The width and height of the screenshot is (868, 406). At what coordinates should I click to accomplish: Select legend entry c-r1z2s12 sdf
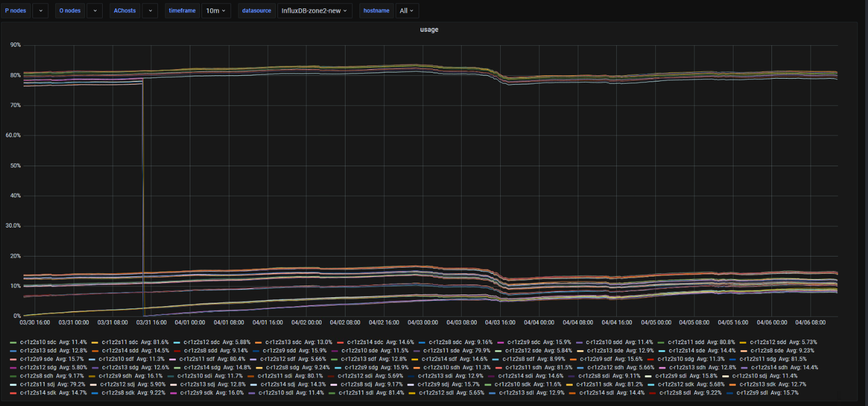pos(276,359)
